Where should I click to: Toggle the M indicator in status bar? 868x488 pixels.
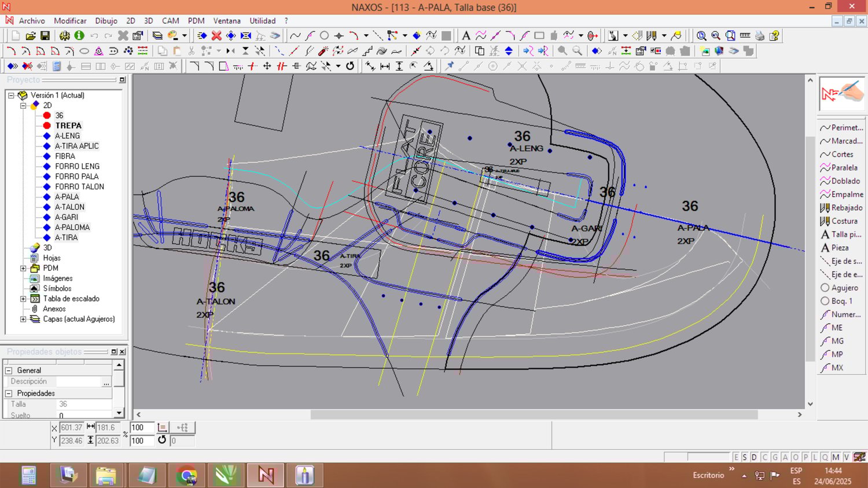(836, 457)
